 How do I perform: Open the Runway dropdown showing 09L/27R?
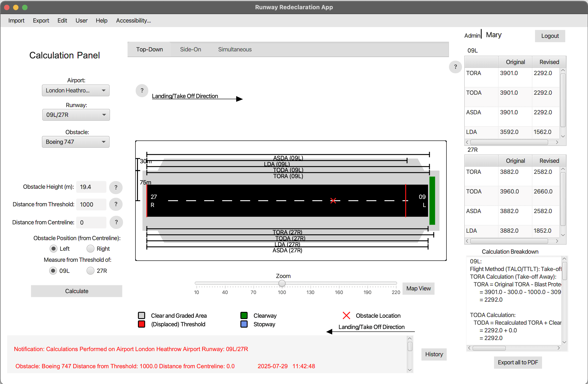76,115
